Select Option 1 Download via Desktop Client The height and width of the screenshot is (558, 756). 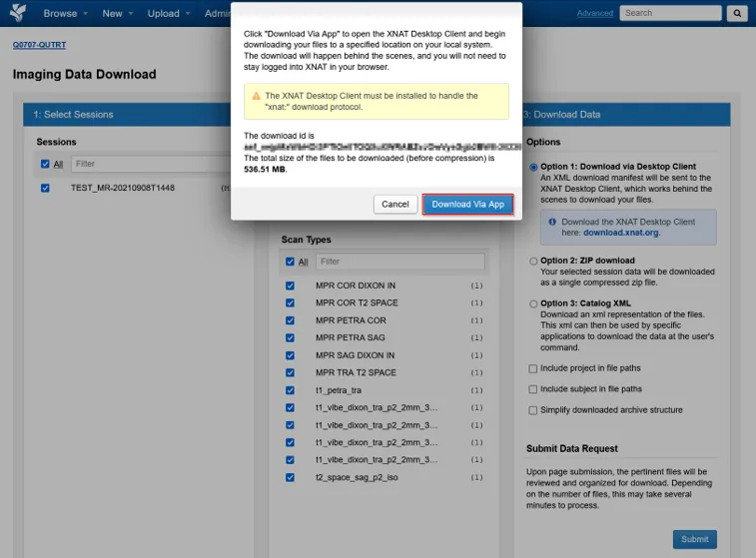[533, 168]
